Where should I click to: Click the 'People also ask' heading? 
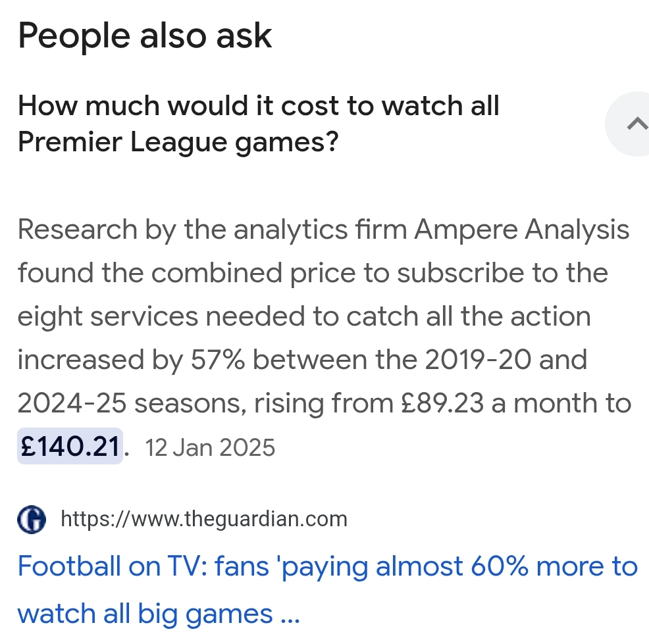tap(145, 36)
